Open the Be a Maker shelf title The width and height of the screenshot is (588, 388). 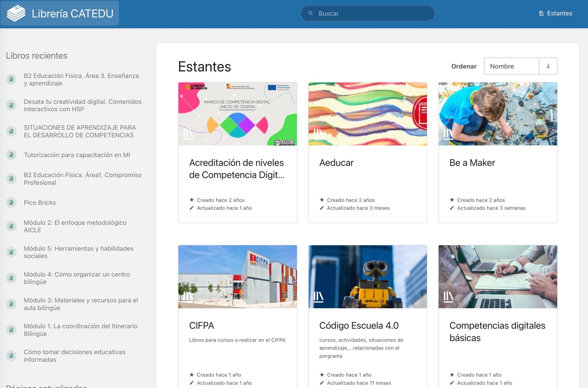point(472,163)
